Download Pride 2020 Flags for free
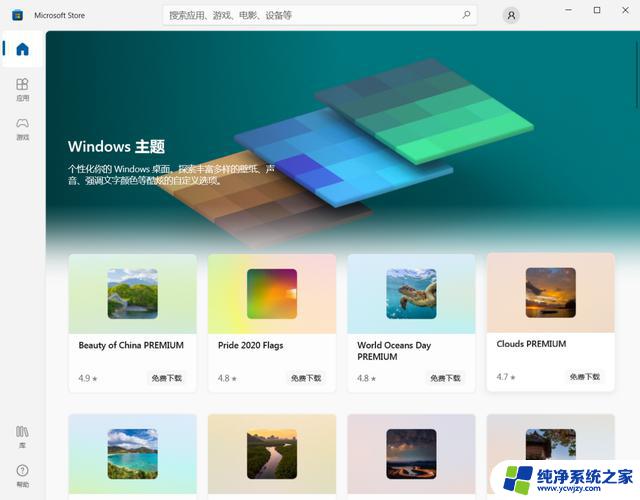640x500 pixels. pyautogui.click(x=306, y=378)
